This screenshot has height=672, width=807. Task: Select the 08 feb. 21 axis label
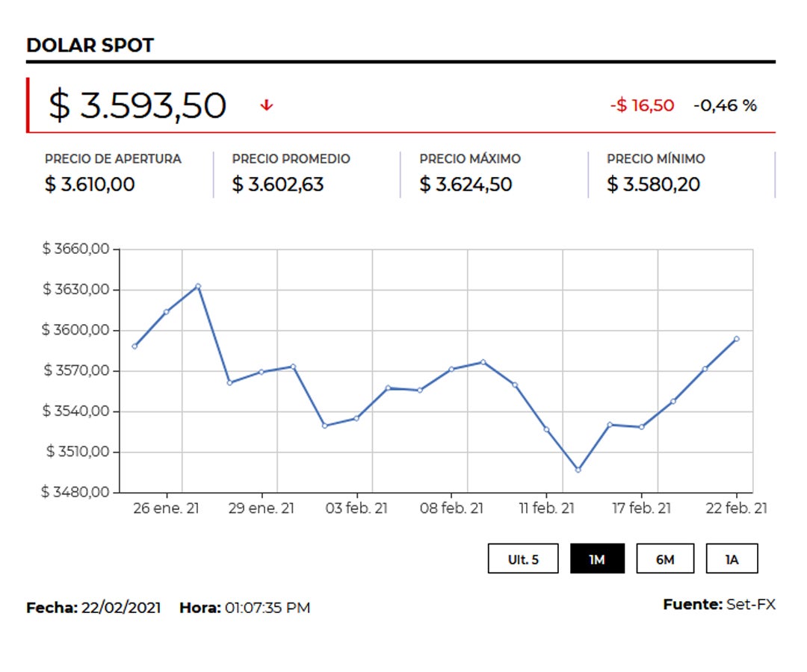click(451, 508)
